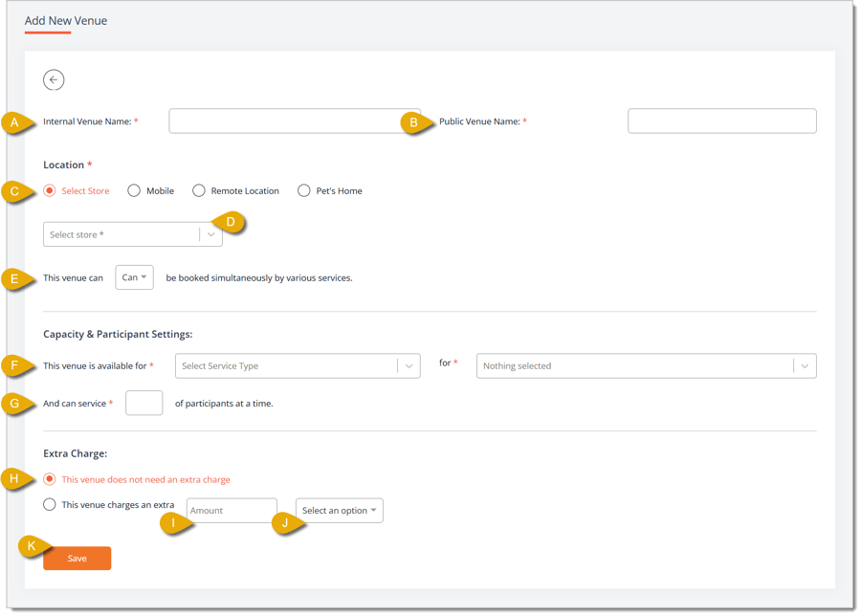This screenshot has width=861, height=616.
Task: Click the participants number input box
Action: tap(143, 403)
